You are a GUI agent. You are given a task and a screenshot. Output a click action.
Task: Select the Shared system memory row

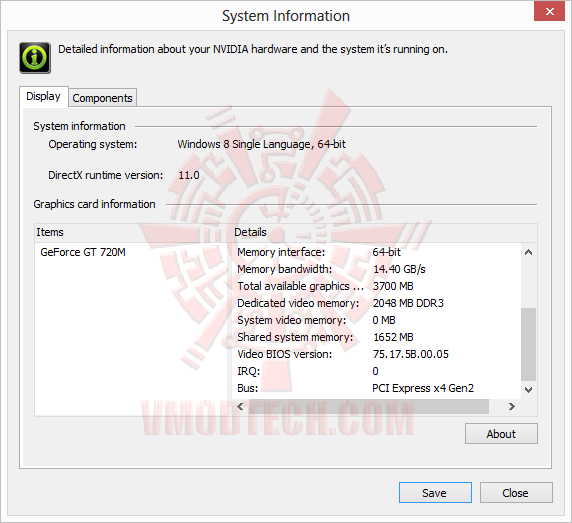(x=376, y=337)
